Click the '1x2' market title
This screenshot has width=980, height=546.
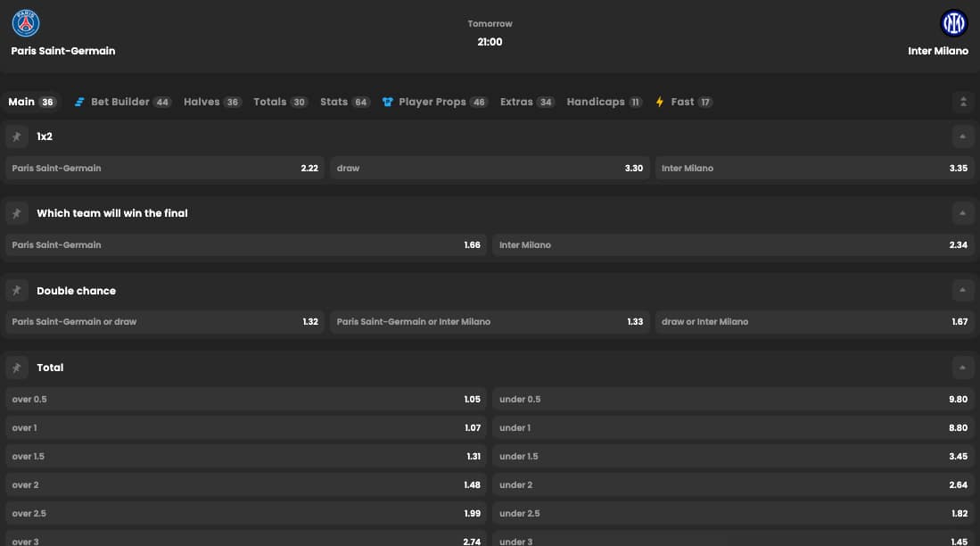45,136
